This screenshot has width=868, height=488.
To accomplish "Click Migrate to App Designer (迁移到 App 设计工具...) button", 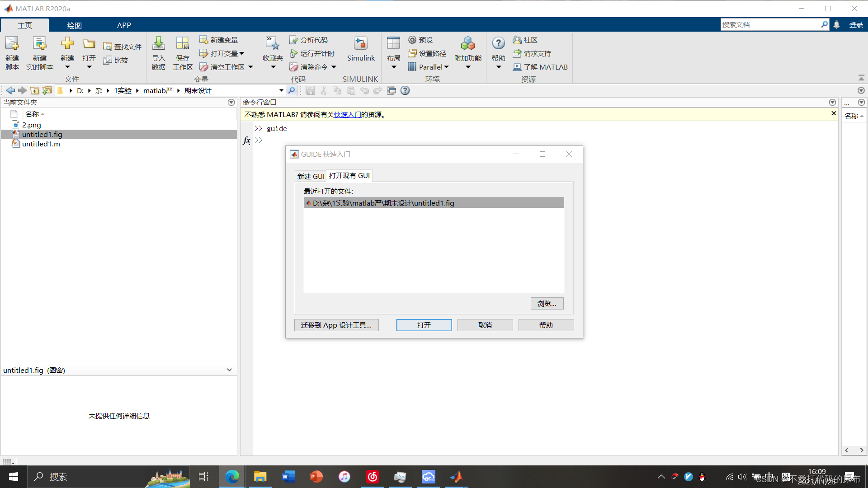I will pos(336,325).
